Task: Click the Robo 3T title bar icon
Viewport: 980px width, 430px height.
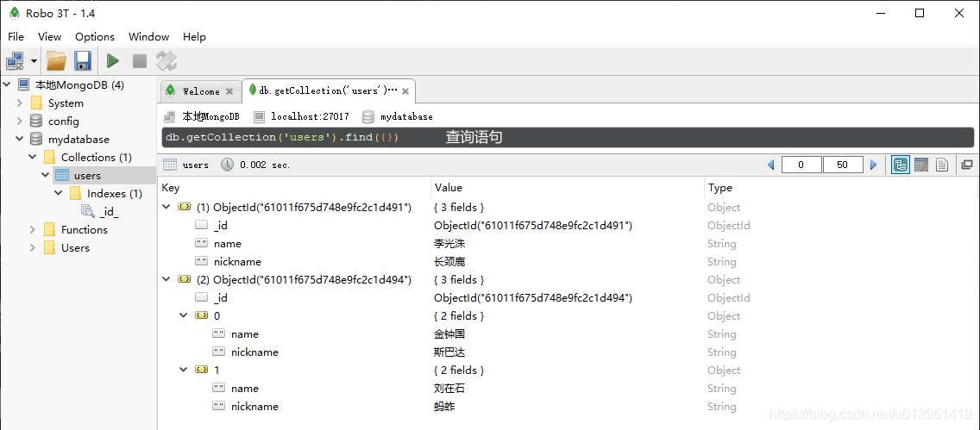Action: [15, 13]
